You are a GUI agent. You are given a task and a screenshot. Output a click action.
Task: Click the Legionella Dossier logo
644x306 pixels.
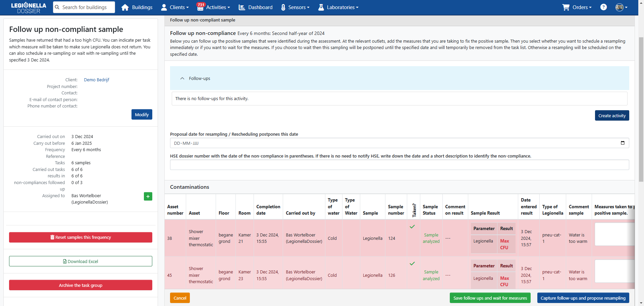point(29,8)
